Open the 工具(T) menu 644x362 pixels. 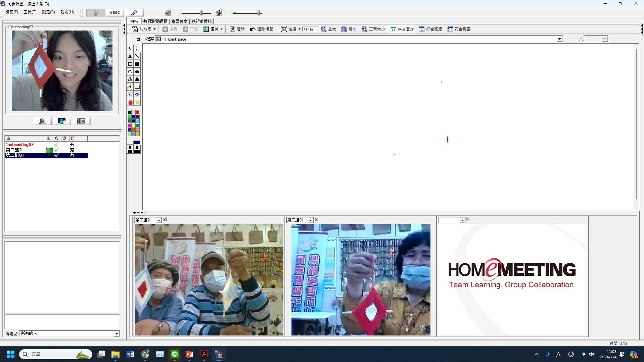[30, 12]
